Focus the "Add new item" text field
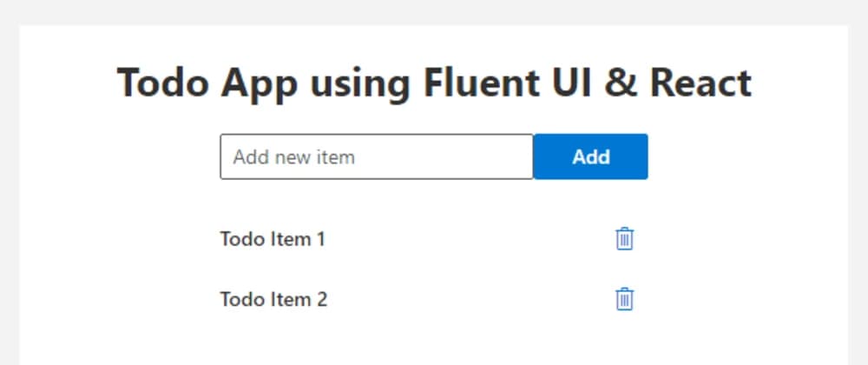 (x=376, y=156)
